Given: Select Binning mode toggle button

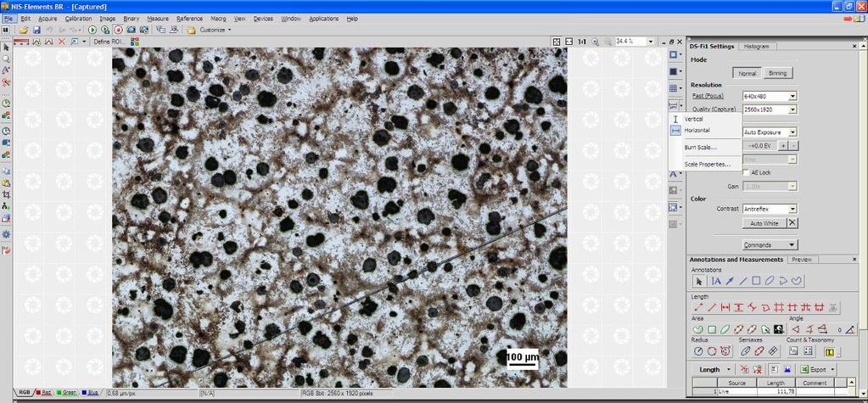Looking at the screenshot, I should click(x=778, y=73).
